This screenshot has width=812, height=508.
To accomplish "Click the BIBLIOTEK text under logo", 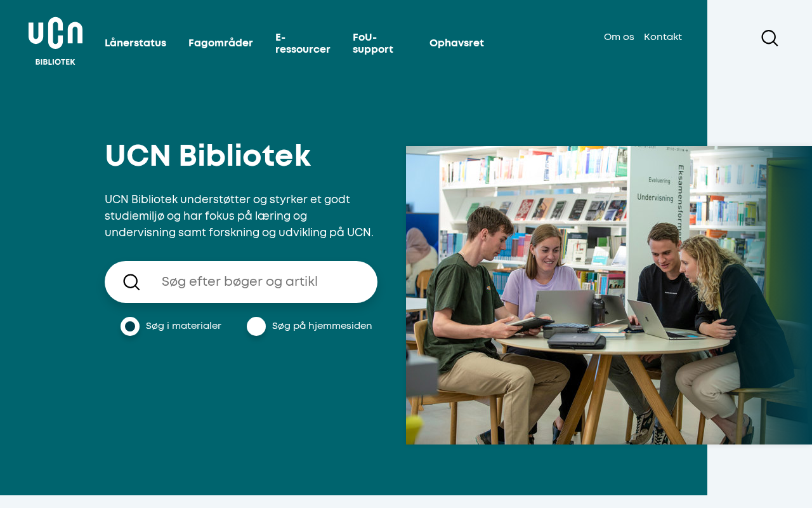I will 55,62.
